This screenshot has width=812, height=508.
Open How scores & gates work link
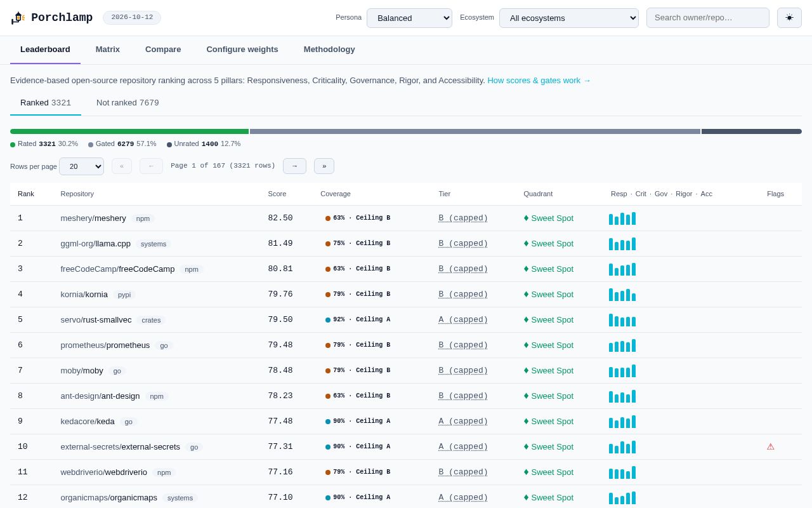point(539,81)
